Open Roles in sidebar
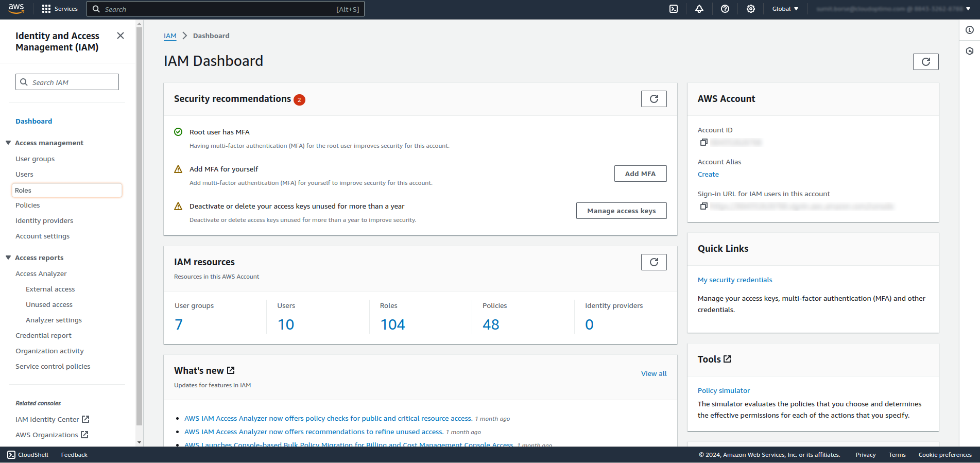980x463 pixels. coord(67,190)
